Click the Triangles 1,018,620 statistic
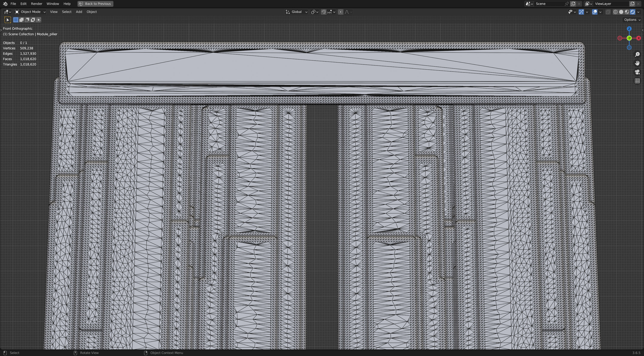644x356 pixels. coord(20,64)
